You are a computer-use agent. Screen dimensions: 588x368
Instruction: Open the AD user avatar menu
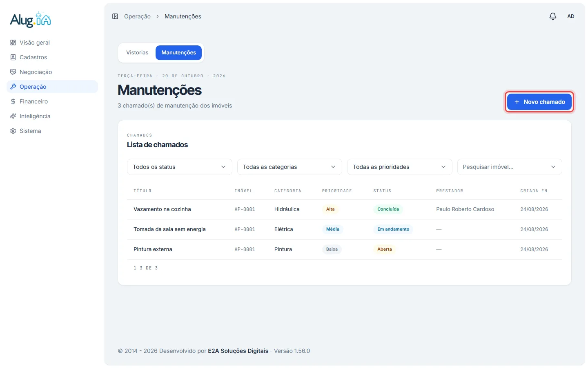pos(571,16)
